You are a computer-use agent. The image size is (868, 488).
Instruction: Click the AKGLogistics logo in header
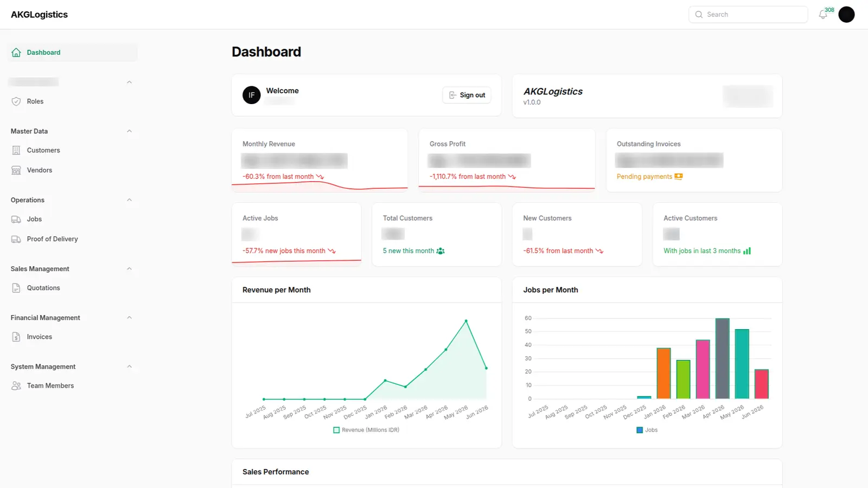(39, 15)
